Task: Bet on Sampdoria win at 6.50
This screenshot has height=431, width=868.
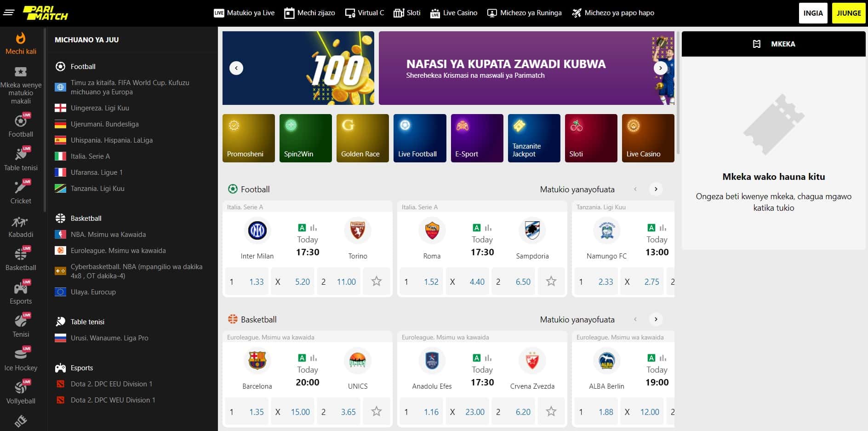Action: (x=513, y=282)
